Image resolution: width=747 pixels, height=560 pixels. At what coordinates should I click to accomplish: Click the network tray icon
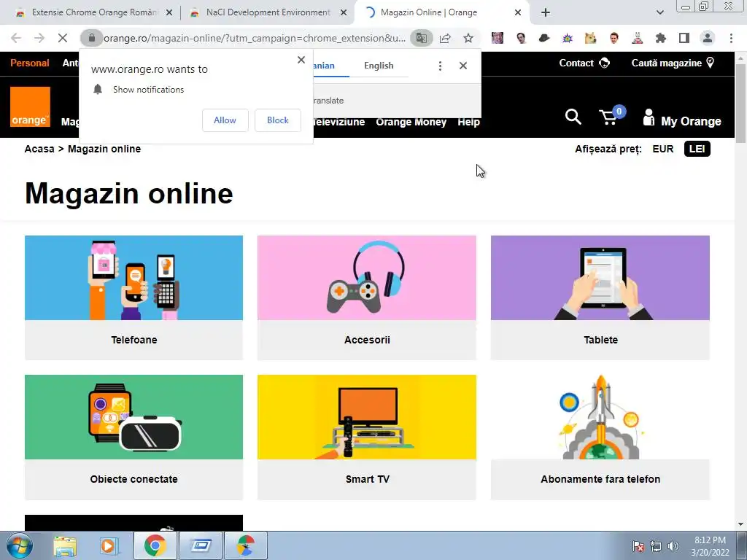click(656, 545)
